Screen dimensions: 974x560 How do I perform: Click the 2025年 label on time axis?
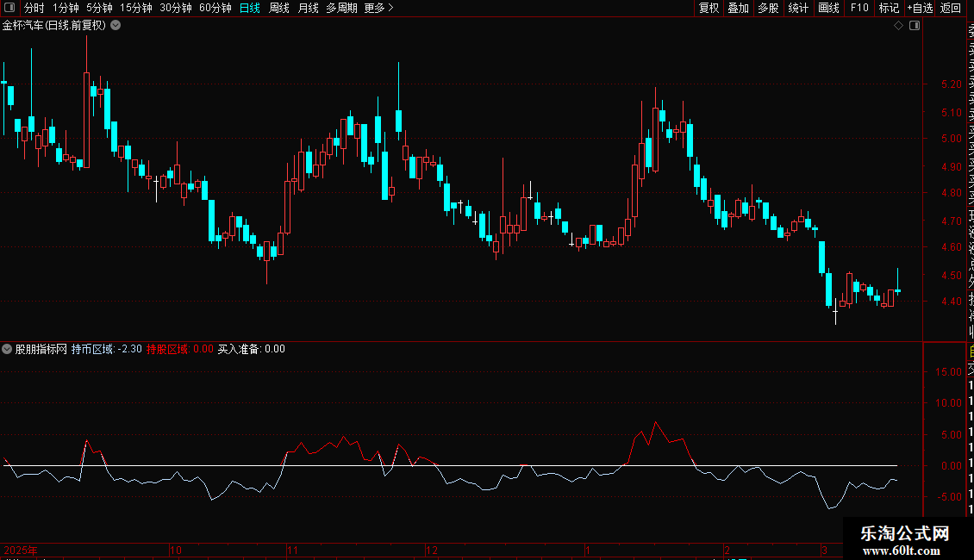21,550
